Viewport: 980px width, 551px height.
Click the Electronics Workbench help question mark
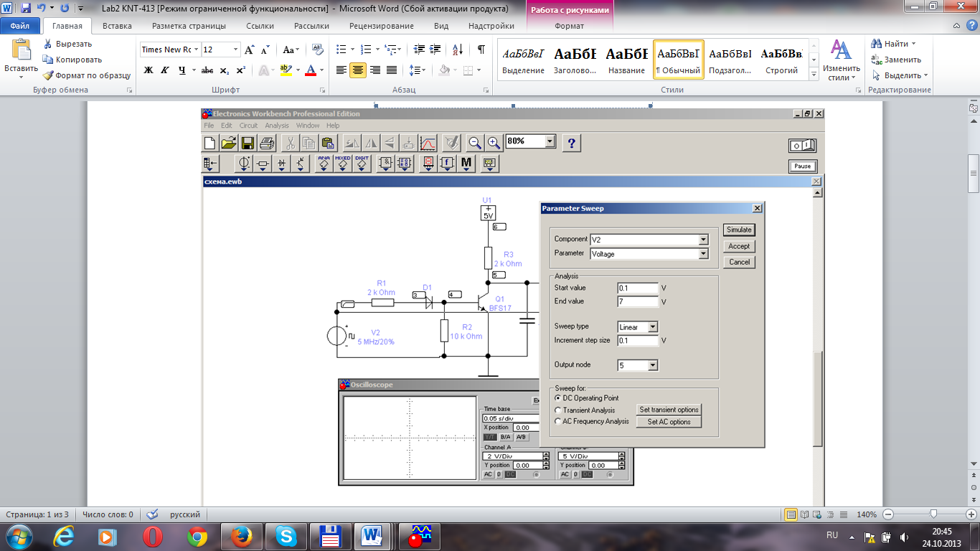(572, 142)
